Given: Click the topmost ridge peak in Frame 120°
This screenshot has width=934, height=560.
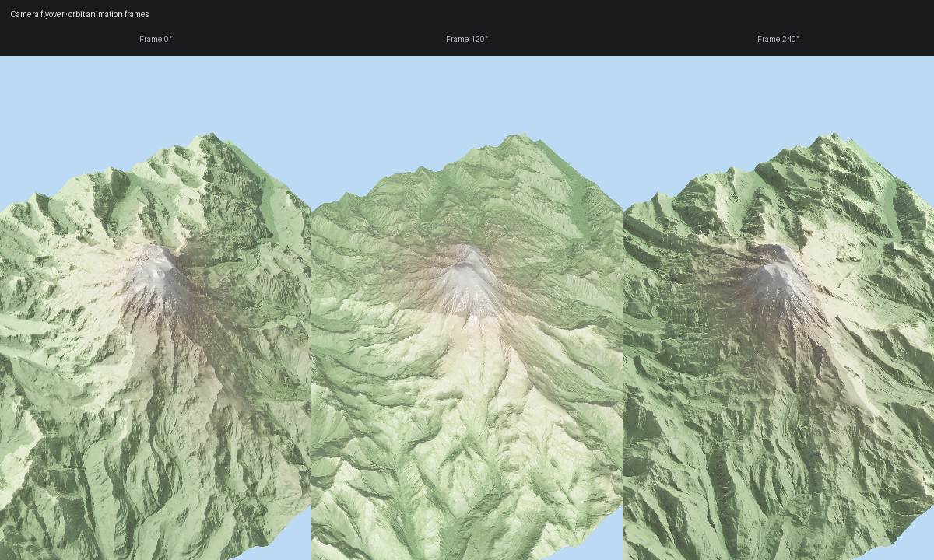Looking at the screenshot, I should pos(515,138).
